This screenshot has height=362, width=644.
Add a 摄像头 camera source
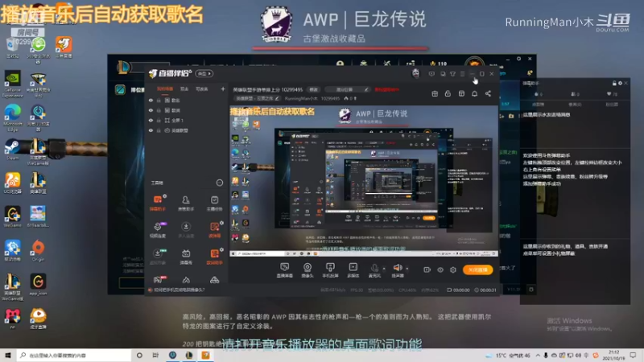(308, 270)
